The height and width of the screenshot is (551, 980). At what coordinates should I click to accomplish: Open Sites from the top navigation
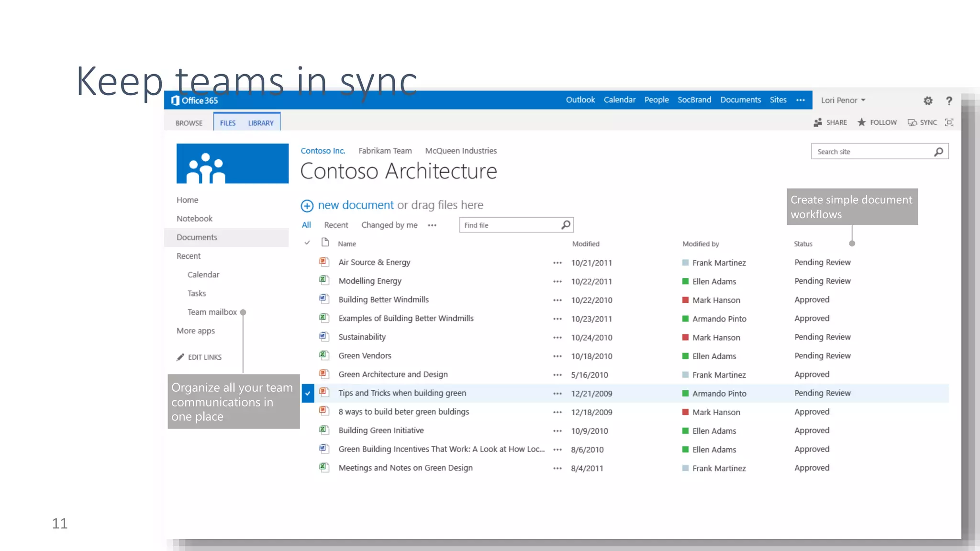tap(778, 100)
